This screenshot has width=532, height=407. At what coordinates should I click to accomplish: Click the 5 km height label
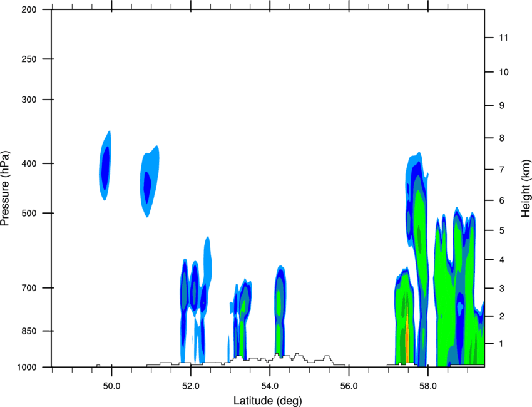click(502, 230)
